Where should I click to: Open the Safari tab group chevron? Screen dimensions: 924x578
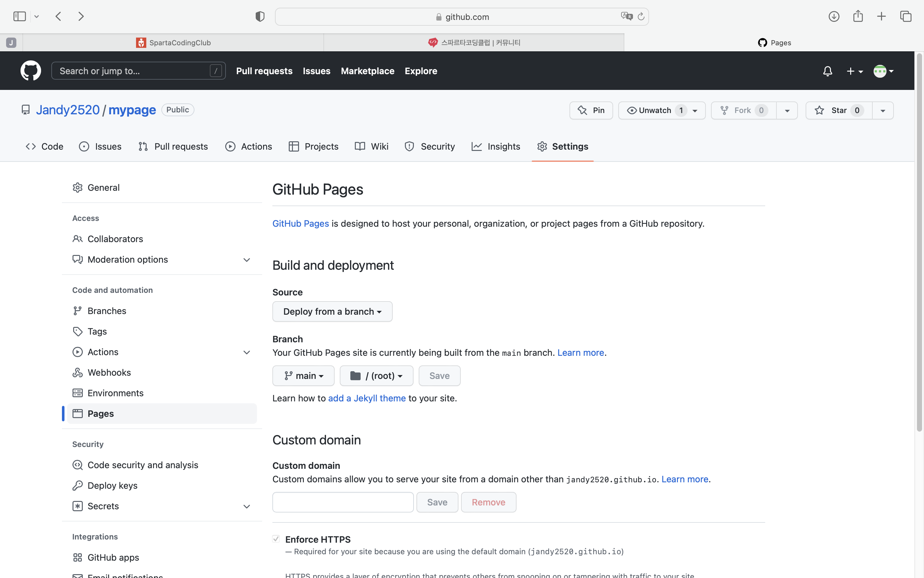click(x=37, y=16)
